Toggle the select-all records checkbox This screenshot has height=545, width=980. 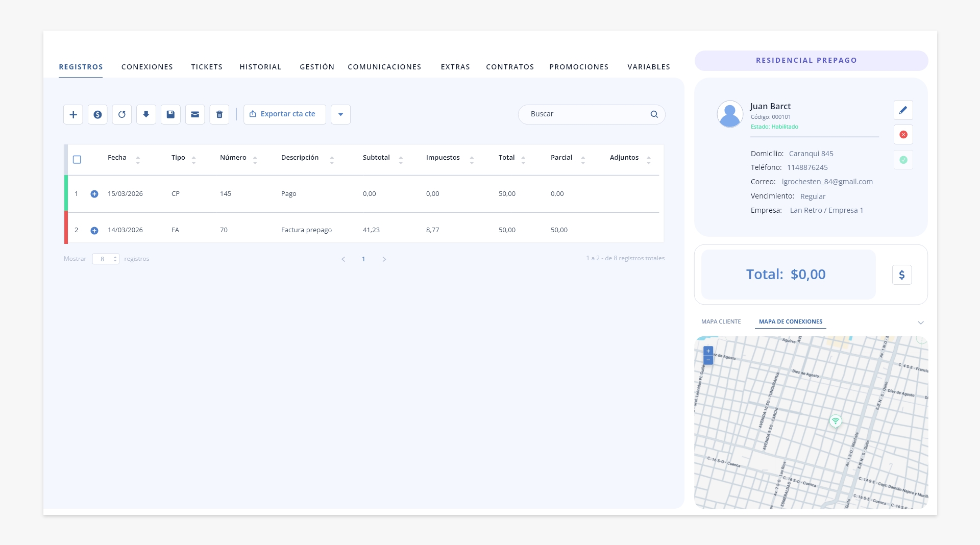coord(77,160)
